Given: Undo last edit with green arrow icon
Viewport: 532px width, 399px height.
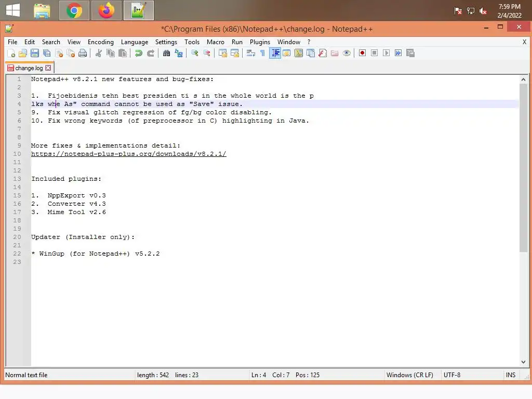Looking at the screenshot, I should [x=138, y=54].
